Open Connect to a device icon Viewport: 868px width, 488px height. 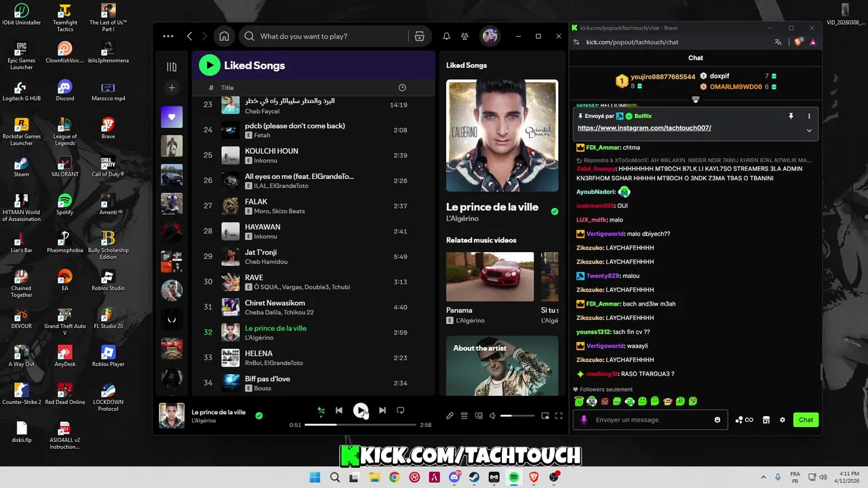click(x=479, y=415)
